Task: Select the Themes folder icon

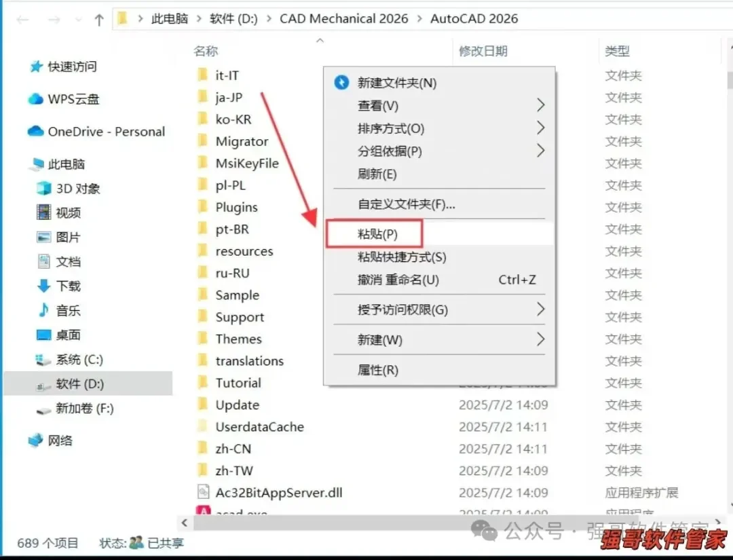Action: pyautogui.click(x=203, y=339)
